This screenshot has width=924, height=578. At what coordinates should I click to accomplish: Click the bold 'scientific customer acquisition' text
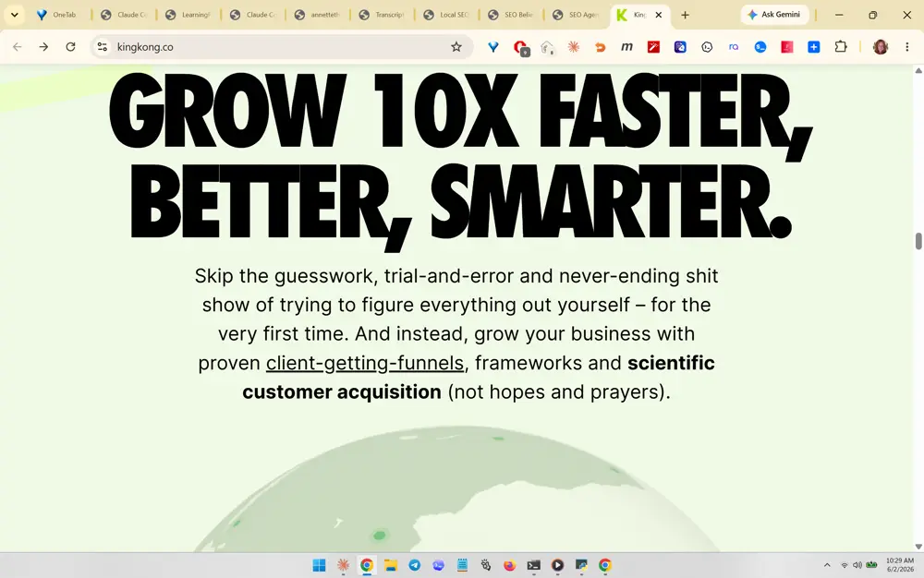478,378
